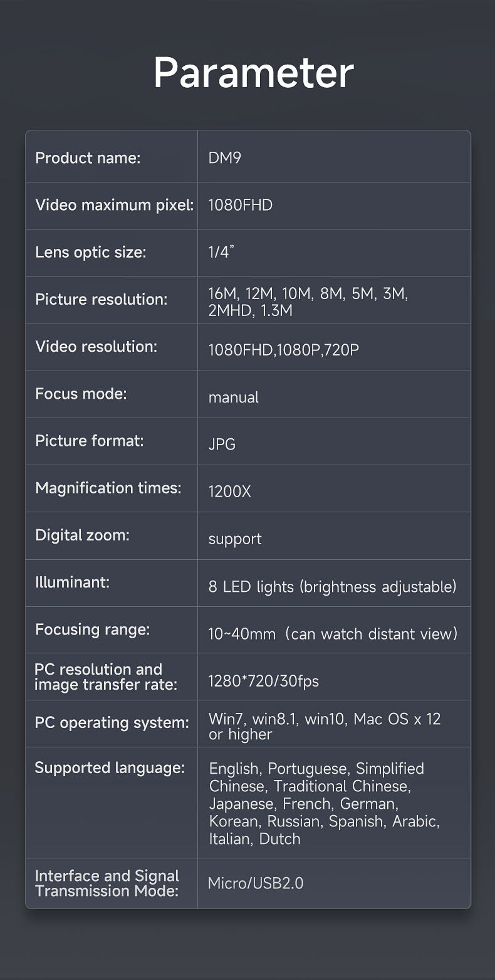Select the Product name label
Image resolution: width=495 pixels, height=980 pixels.
click(88, 158)
